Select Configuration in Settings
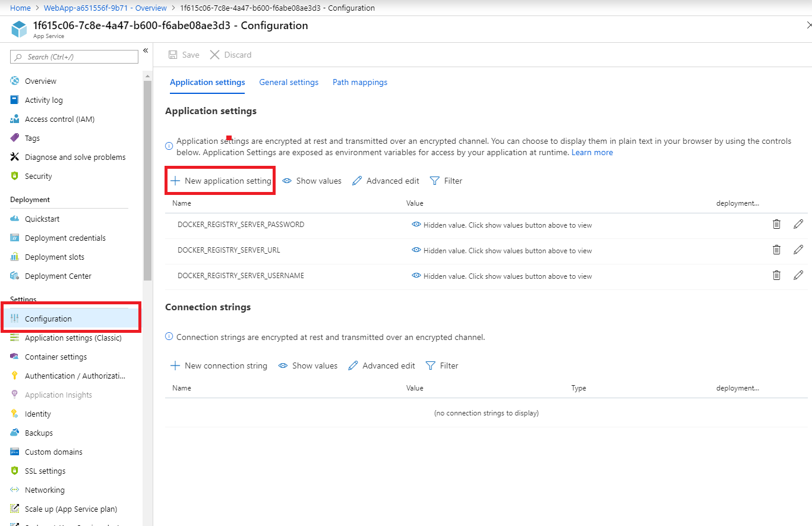Image resolution: width=812 pixels, height=526 pixels. pos(71,319)
